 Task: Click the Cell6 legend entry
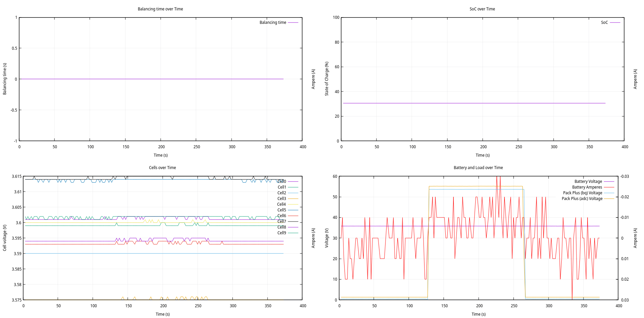coord(282,216)
